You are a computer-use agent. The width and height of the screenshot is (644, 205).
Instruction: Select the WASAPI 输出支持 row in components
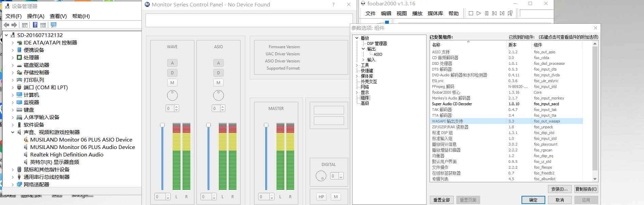507,121
